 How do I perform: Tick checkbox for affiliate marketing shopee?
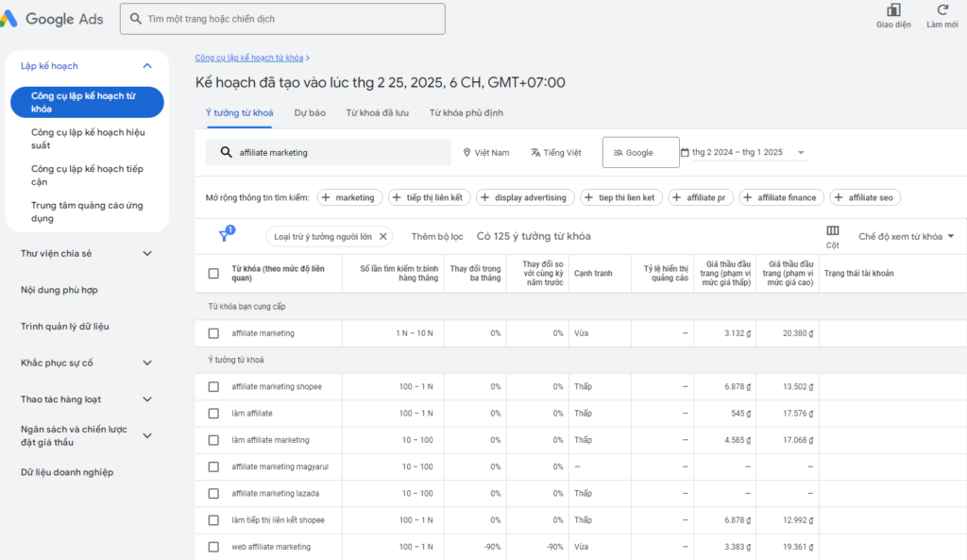[x=213, y=386]
